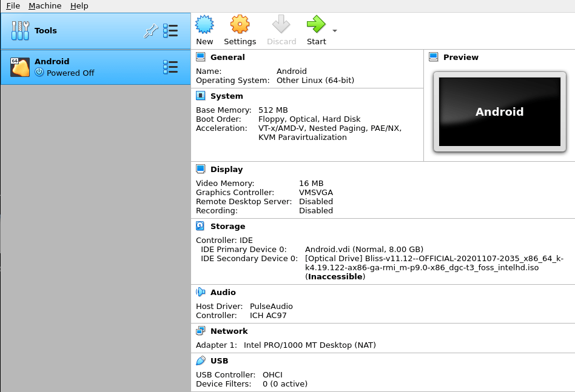The height and width of the screenshot is (392, 575).
Task: Toggle the pin icon in the Tools header
Action: coord(150,30)
